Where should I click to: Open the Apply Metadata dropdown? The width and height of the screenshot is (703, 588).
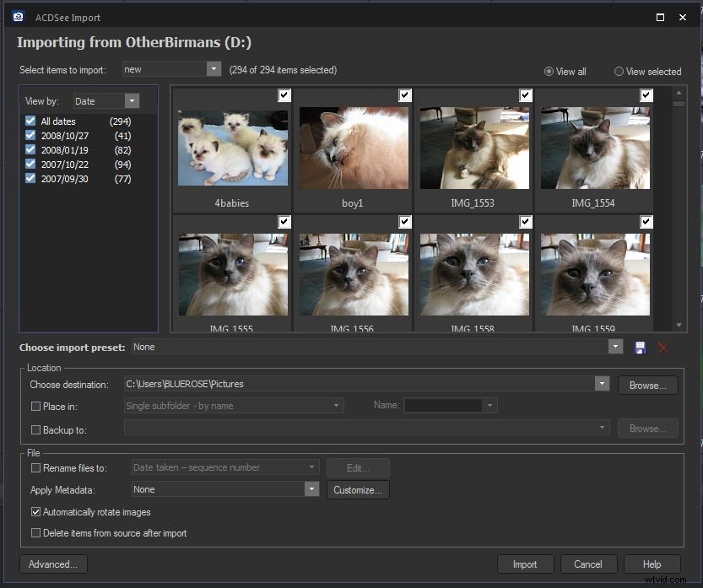tap(311, 489)
